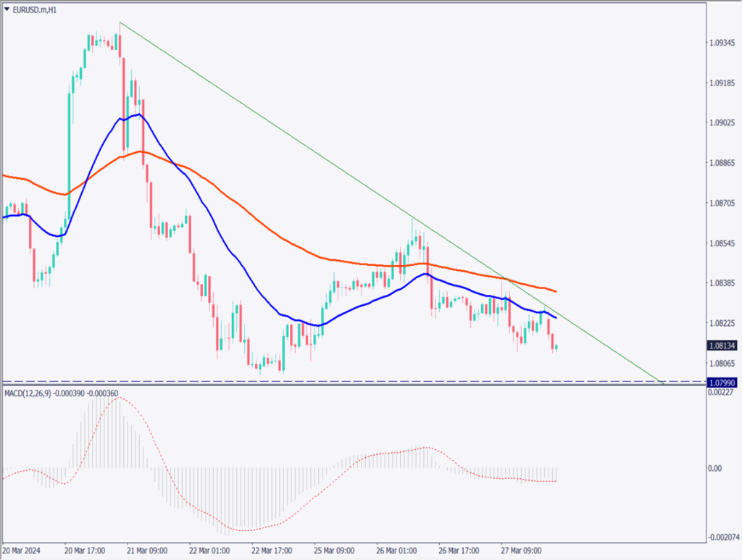Click the latest candlestick at right edge
The image size is (742, 560).
pyautogui.click(x=556, y=347)
